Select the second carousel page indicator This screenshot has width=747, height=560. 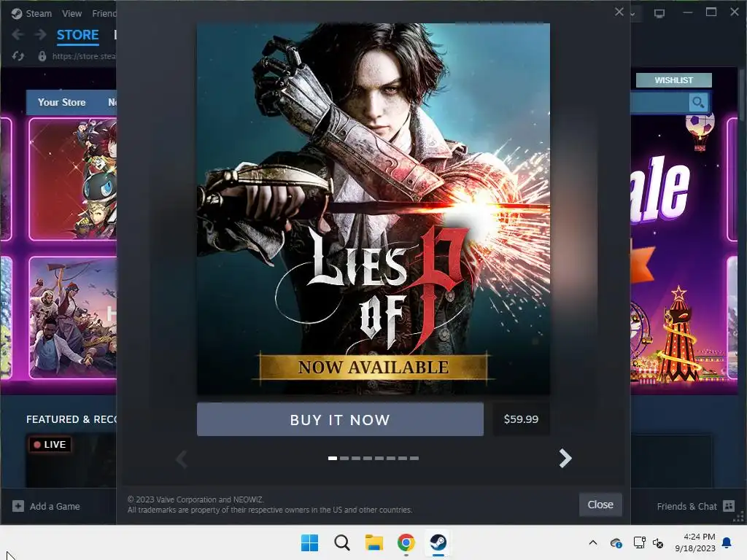(344, 458)
